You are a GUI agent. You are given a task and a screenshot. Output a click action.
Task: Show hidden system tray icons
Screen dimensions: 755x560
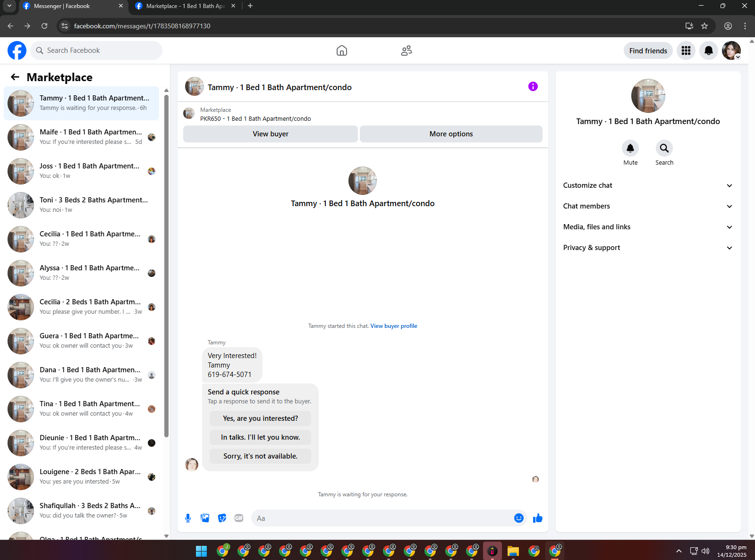[679, 551]
